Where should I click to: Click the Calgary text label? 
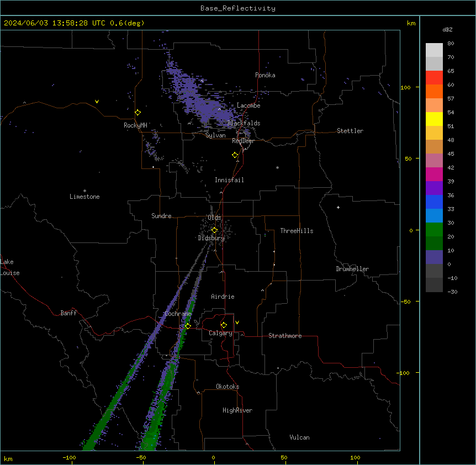click(220, 333)
